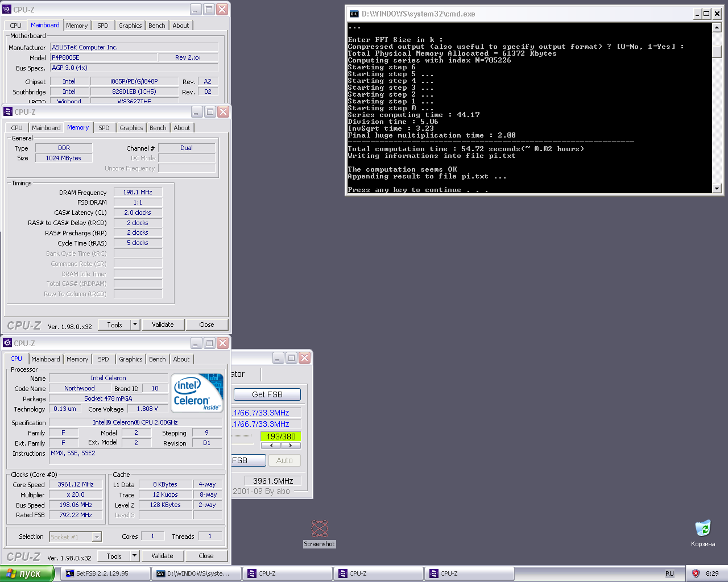The height and width of the screenshot is (582, 728).
Task: Click Multiplier value x 20.0
Action: click(76, 494)
